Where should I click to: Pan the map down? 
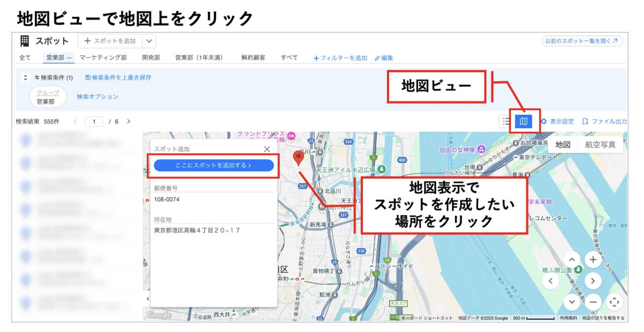coord(572,301)
